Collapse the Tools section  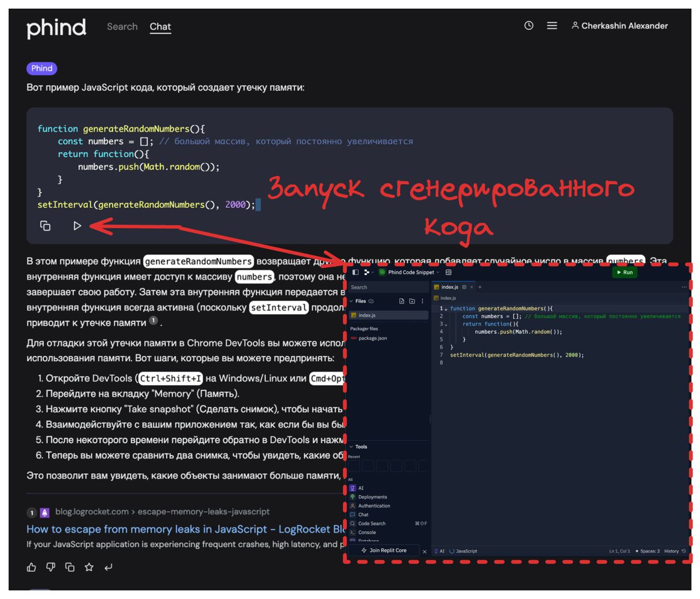point(352,447)
